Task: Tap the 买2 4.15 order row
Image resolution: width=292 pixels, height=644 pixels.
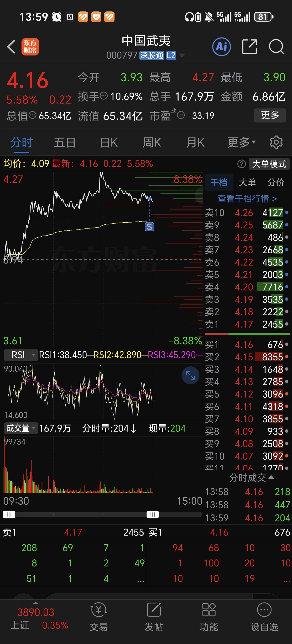Action: (x=247, y=357)
